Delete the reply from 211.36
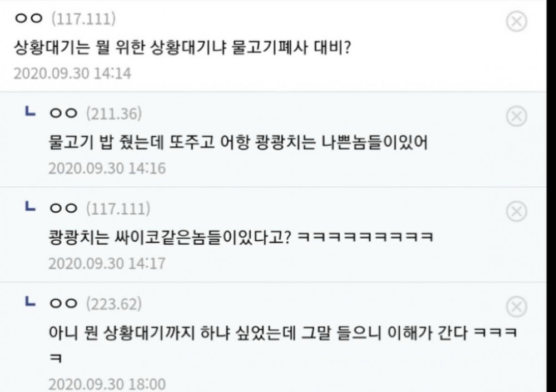 tap(517, 116)
